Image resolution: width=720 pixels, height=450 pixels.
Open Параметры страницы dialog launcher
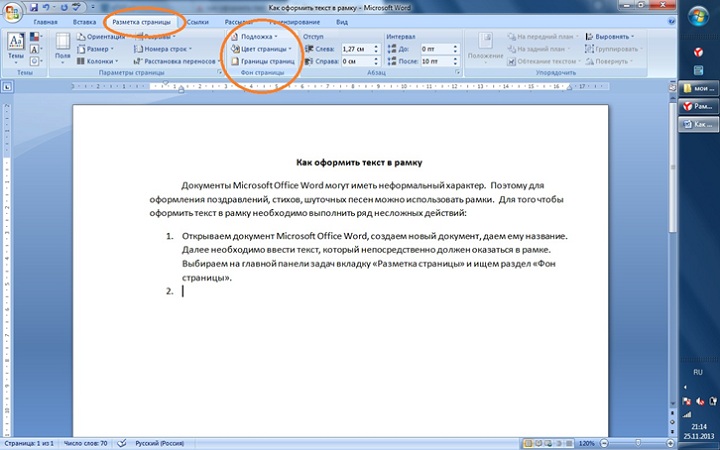219,73
